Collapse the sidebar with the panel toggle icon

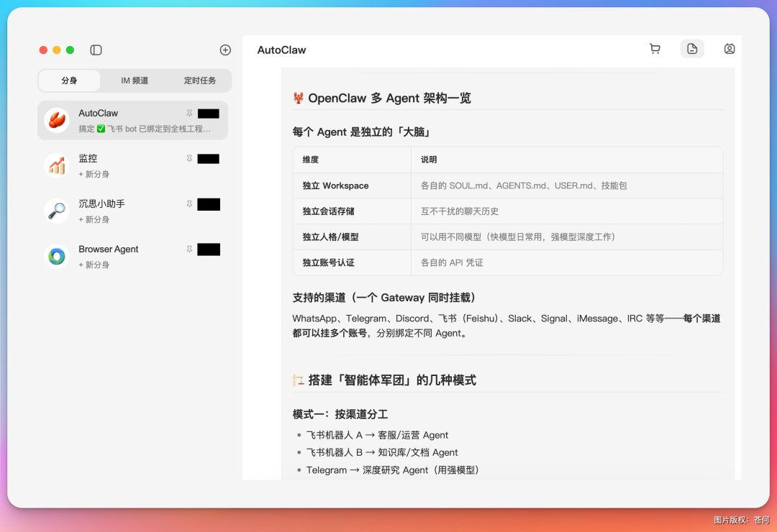tap(96, 50)
